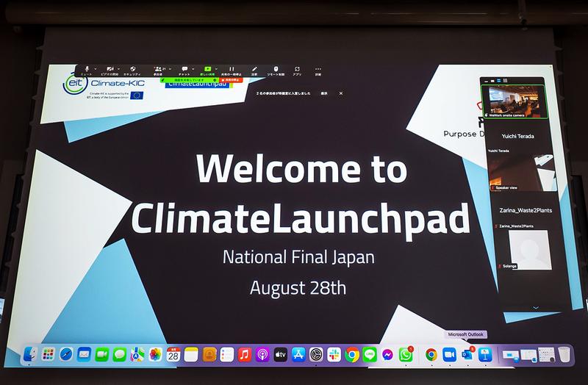588x385 pixels.
Task: Open the participants panel in Zoom
Action: (158, 69)
